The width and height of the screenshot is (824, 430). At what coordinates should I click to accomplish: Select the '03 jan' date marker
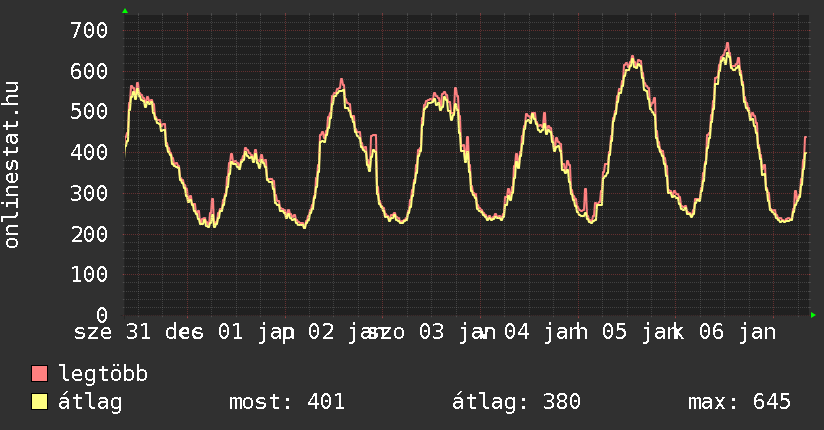click(447, 331)
